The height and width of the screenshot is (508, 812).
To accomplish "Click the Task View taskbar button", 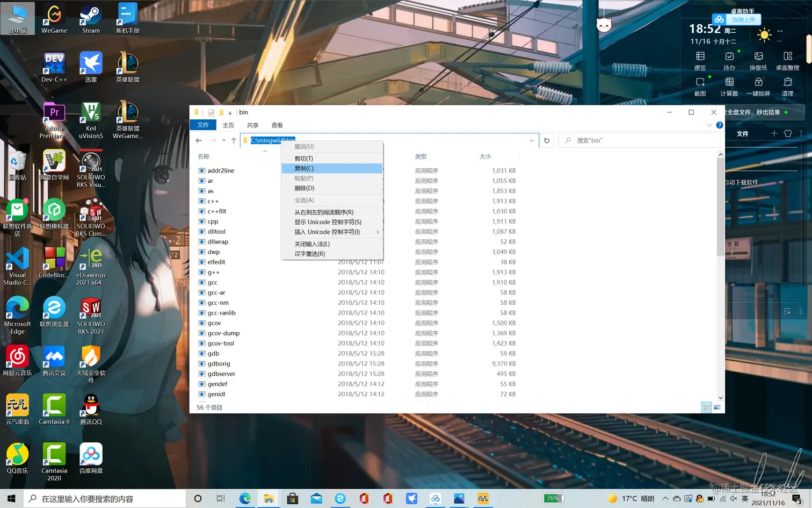I will click(221, 498).
